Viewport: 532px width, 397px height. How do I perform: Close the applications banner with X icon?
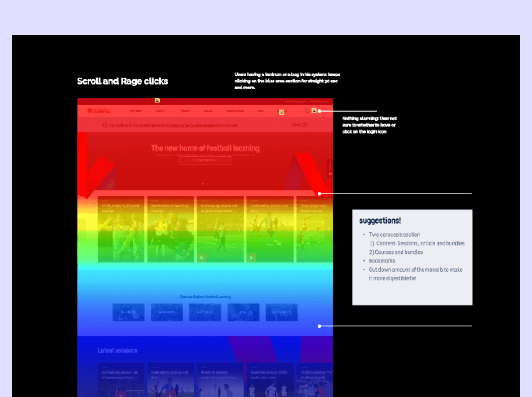[305, 125]
